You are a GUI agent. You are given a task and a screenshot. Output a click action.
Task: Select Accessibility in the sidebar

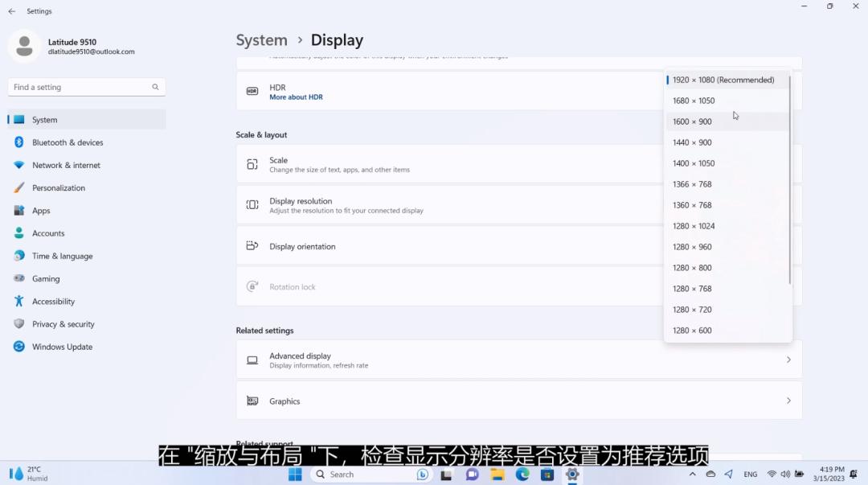coord(53,302)
